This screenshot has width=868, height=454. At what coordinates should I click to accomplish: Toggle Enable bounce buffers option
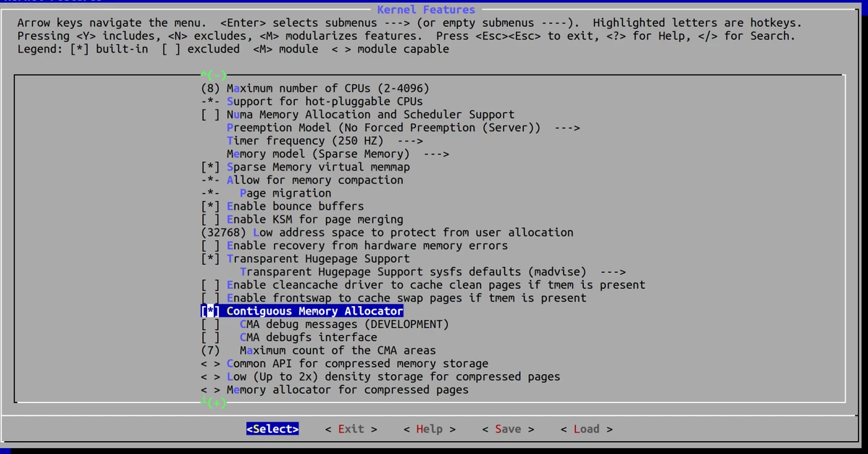pos(283,206)
